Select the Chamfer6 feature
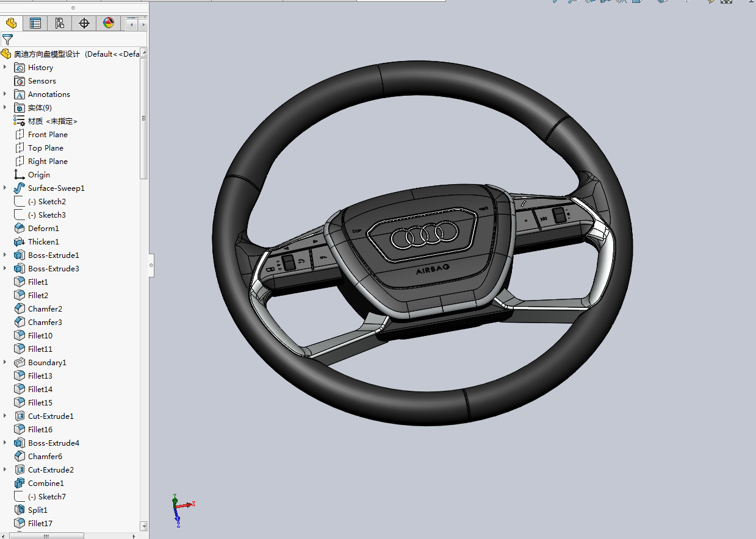 [45, 457]
